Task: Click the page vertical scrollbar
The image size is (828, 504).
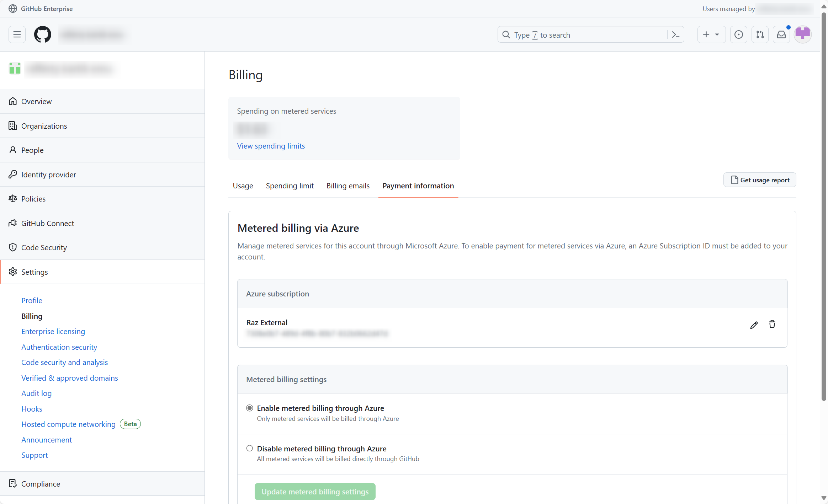Action: point(824,206)
